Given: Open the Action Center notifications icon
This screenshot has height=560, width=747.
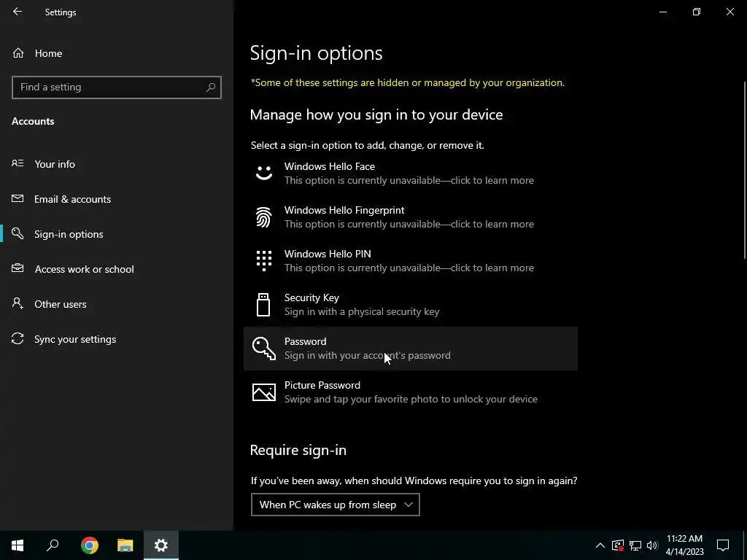Looking at the screenshot, I should pos(723,545).
